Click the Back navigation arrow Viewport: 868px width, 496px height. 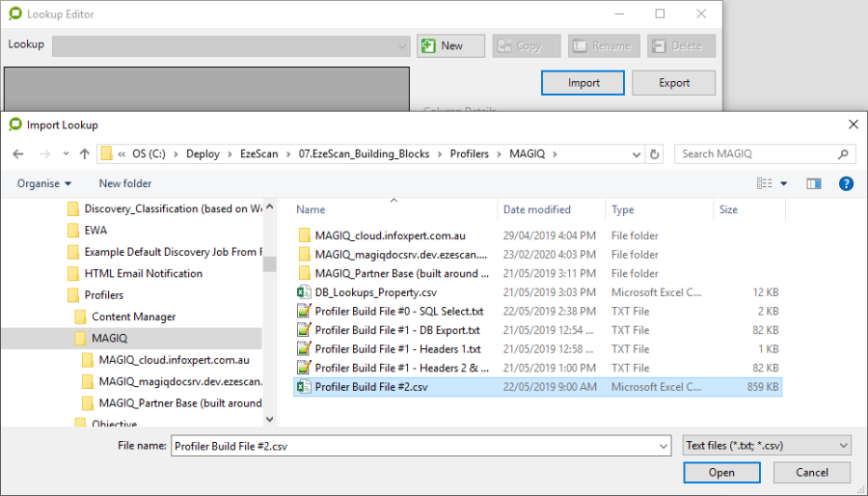pos(18,153)
